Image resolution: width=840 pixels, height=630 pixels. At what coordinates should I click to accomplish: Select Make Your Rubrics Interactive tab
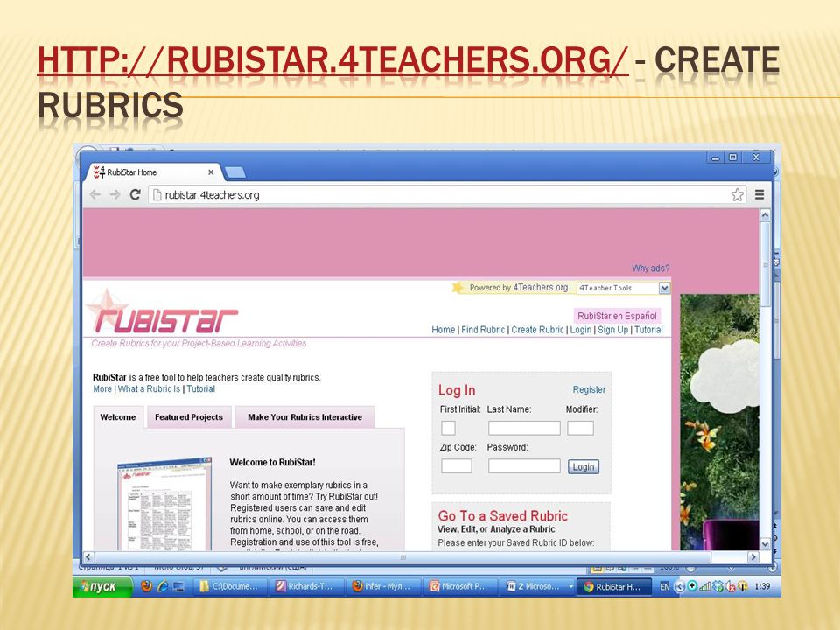[x=304, y=417]
